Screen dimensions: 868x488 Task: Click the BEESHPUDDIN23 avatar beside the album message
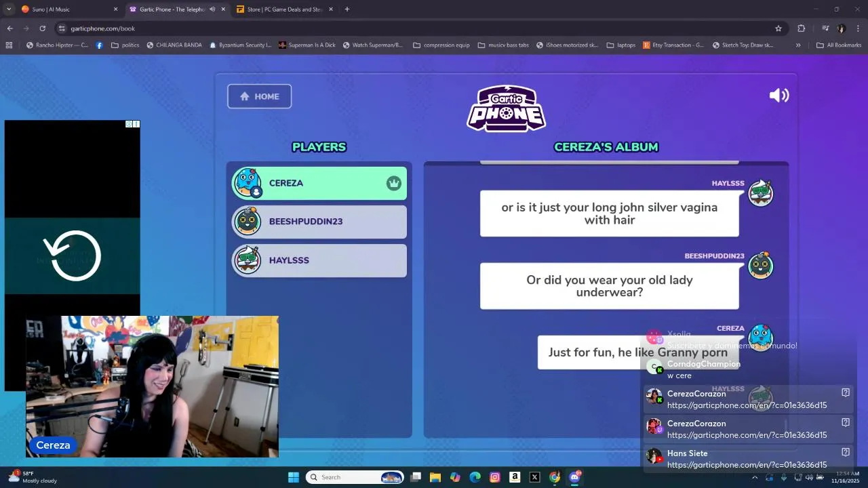760,266
